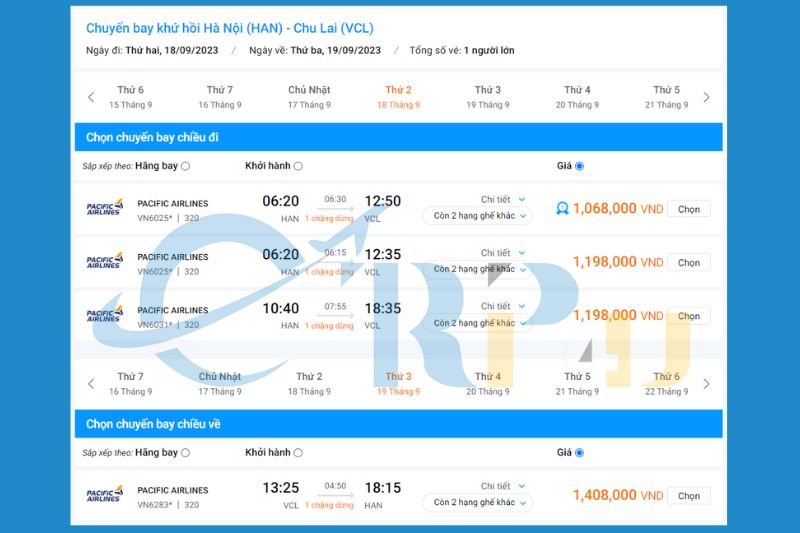Select return date Thứ 3, 19 Tháng 9
800x533 pixels.
coord(398,384)
